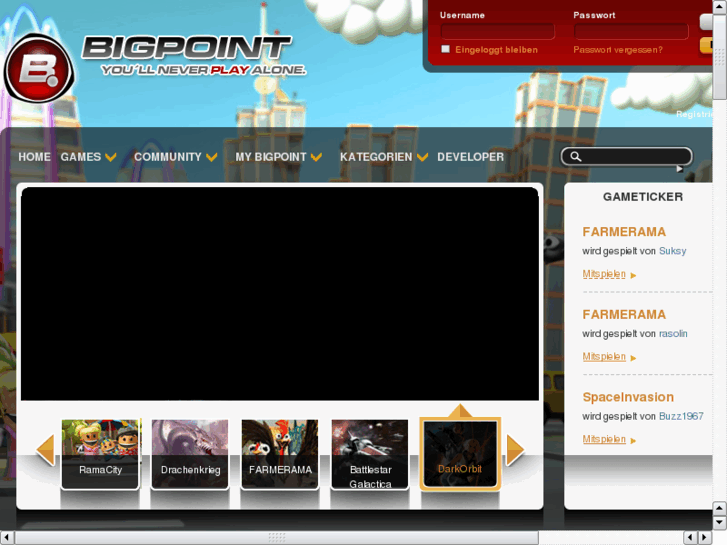This screenshot has width=727, height=545.
Task: Click the BIGPOINT wordmark title
Action: click(187, 47)
